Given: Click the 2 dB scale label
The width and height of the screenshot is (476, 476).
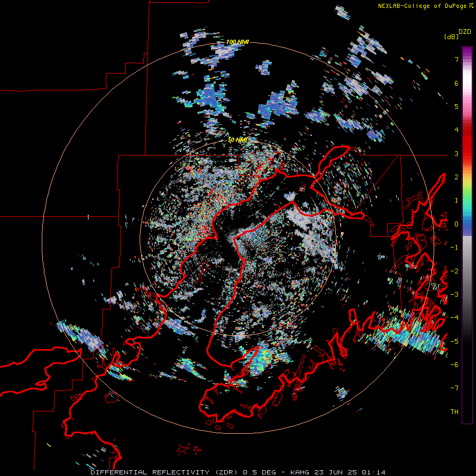Looking at the screenshot, I should (x=456, y=177).
